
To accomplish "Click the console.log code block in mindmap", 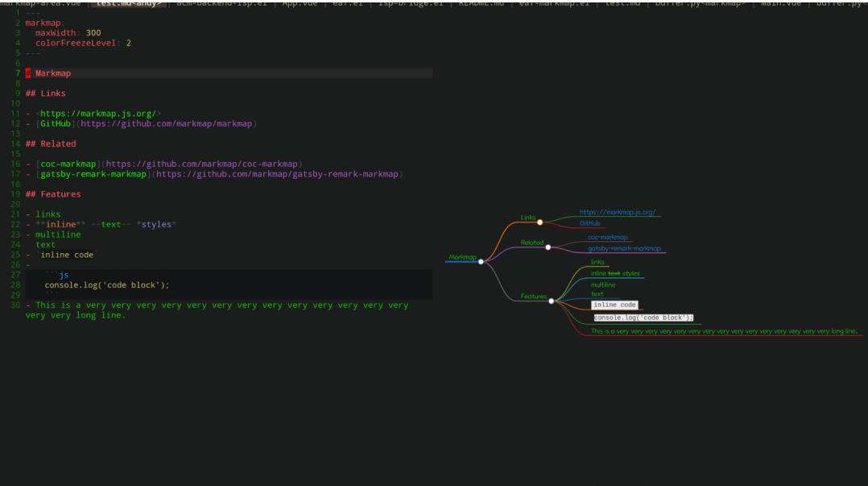I will [x=643, y=318].
